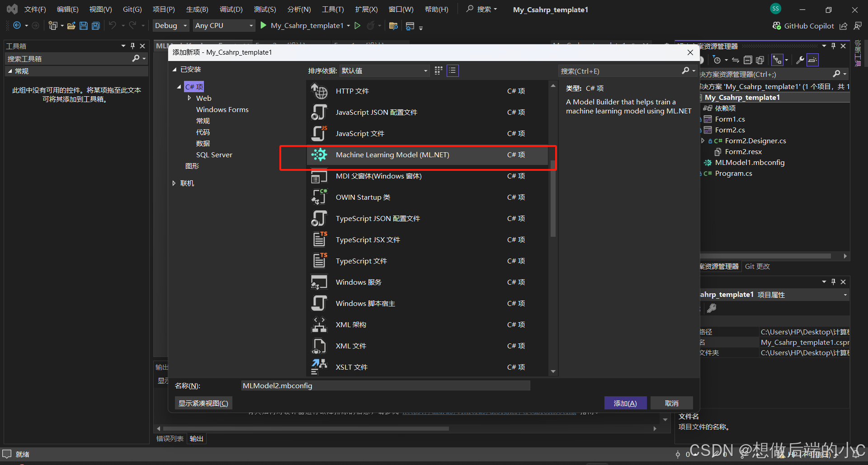Click the save file icon

[84, 26]
